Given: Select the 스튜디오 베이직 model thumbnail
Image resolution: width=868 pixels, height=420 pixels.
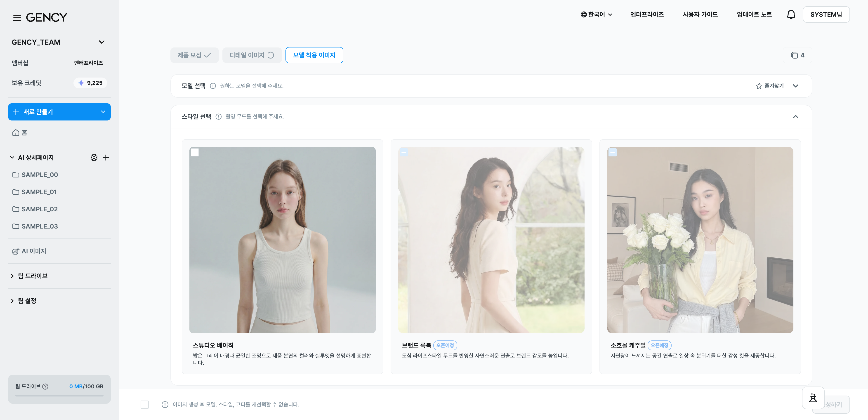Looking at the screenshot, I should tap(282, 240).
